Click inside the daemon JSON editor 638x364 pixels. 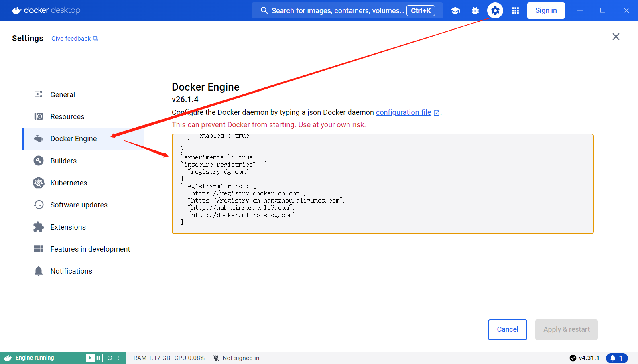(383, 184)
